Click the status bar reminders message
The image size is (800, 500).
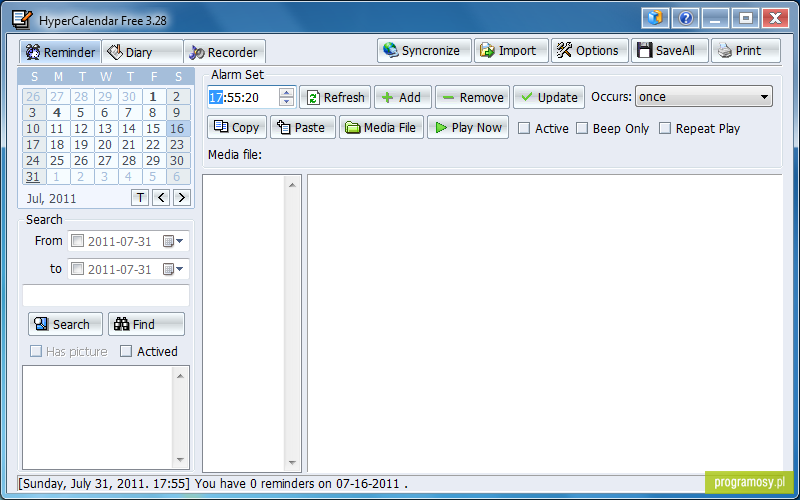(x=301, y=483)
